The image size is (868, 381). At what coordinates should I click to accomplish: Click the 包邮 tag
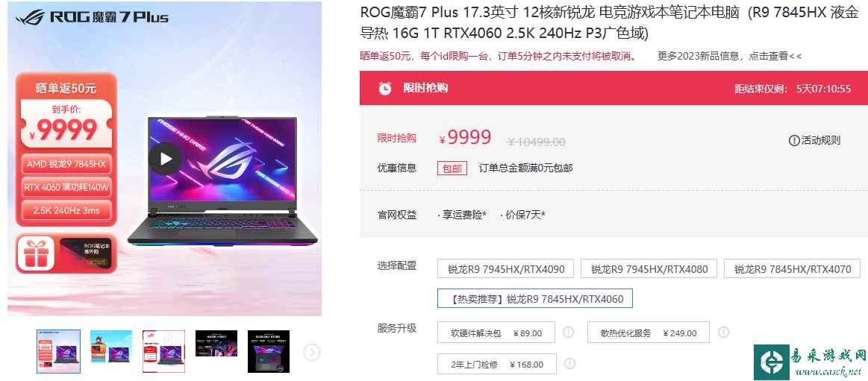click(452, 168)
